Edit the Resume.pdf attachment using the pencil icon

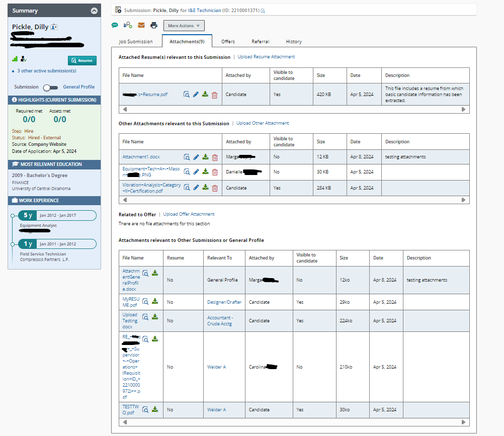click(x=196, y=95)
